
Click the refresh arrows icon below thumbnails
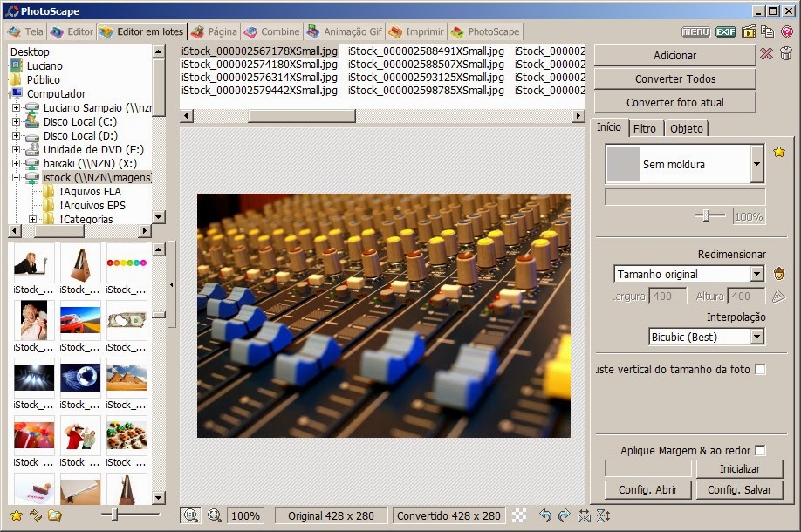point(35,515)
